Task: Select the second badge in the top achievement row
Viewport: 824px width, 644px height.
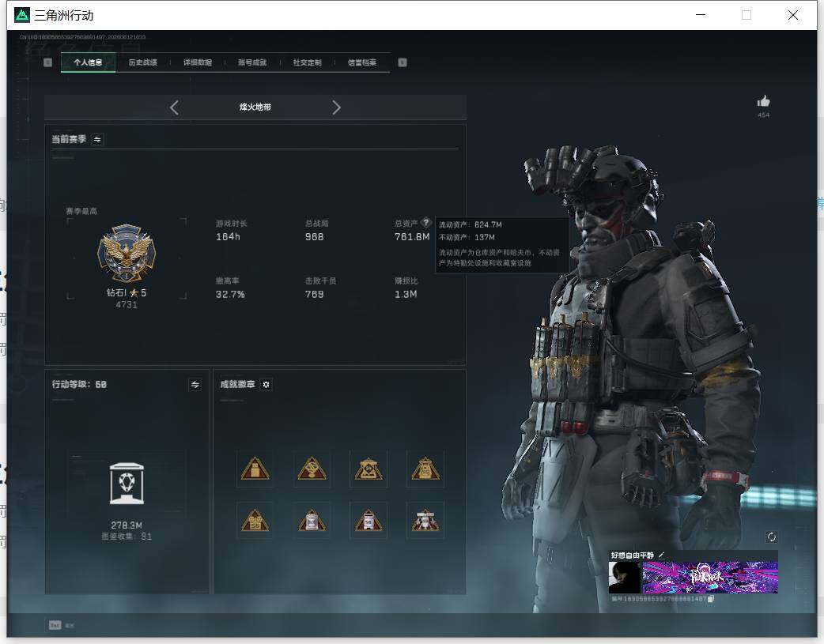Action: click(312, 469)
